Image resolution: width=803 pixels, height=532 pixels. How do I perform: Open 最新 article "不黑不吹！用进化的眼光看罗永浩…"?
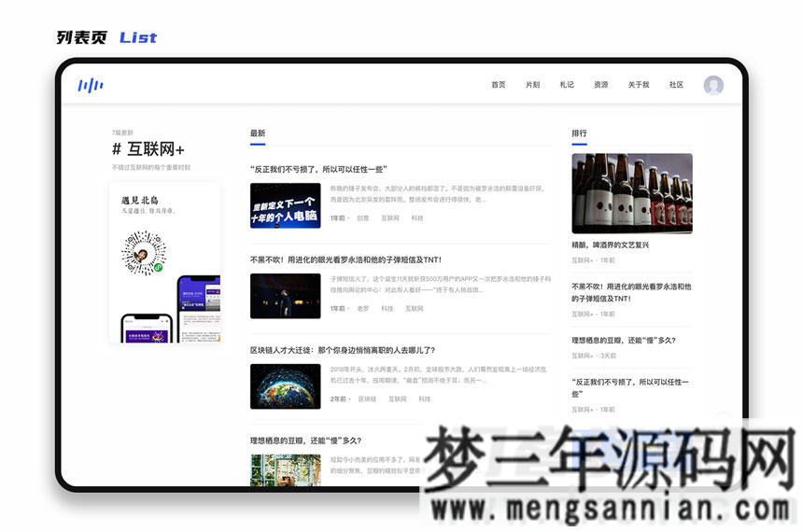[x=345, y=260]
